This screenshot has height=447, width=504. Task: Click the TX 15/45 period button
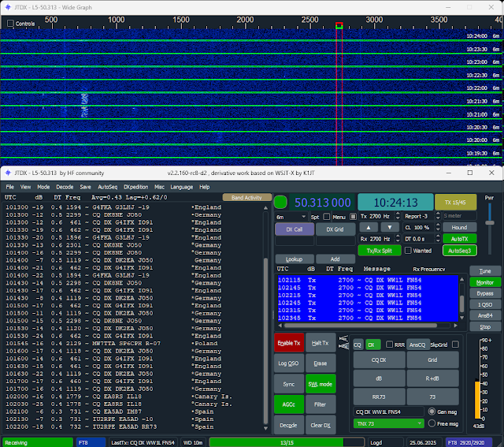tap(455, 202)
